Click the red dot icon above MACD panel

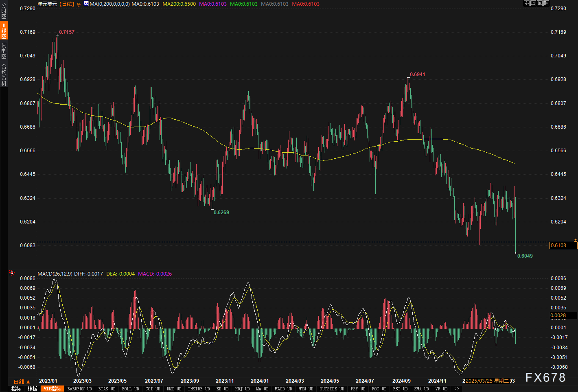tap(12, 273)
